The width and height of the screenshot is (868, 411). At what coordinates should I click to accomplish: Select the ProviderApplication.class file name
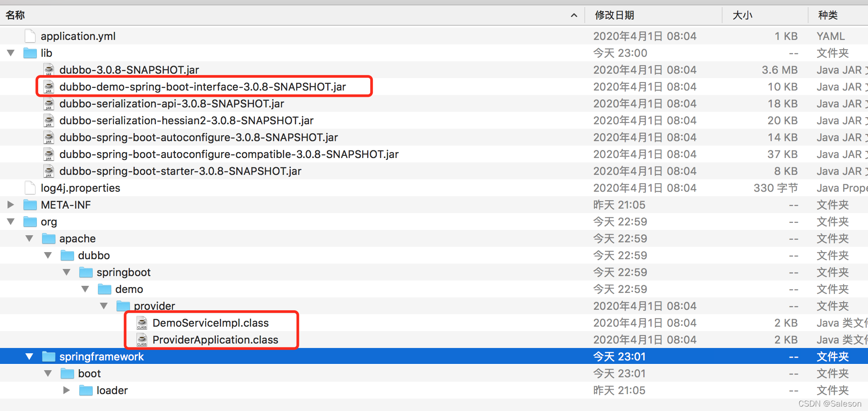click(x=215, y=340)
